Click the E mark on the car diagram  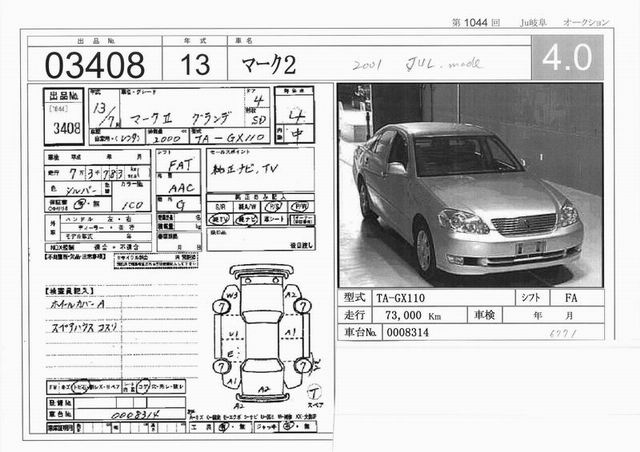(231, 354)
